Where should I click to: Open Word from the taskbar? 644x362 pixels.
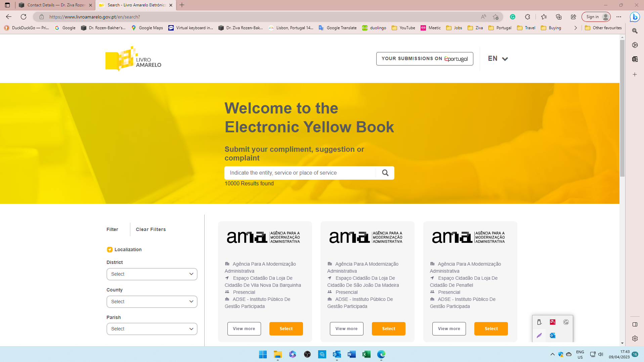(351, 354)
